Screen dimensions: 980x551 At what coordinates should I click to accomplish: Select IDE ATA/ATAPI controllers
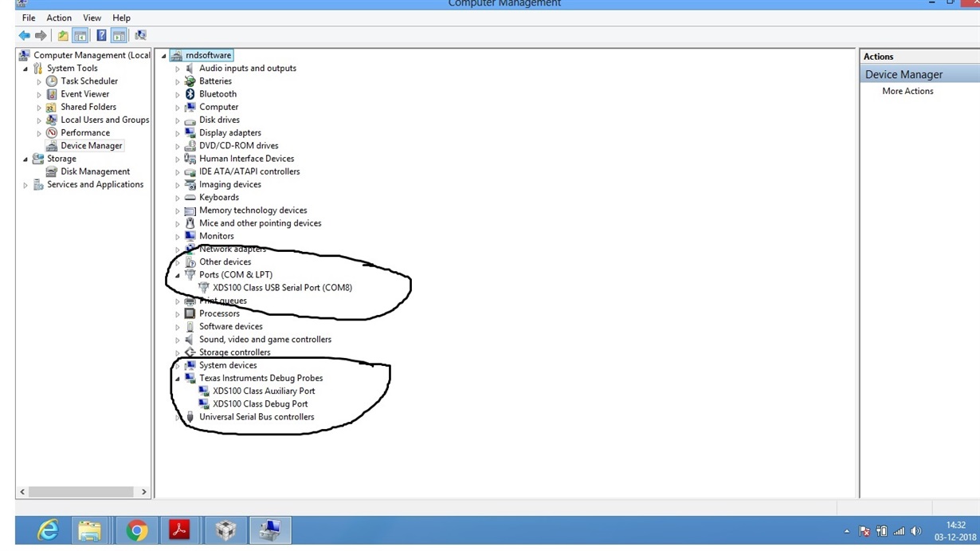pos(249,171)
